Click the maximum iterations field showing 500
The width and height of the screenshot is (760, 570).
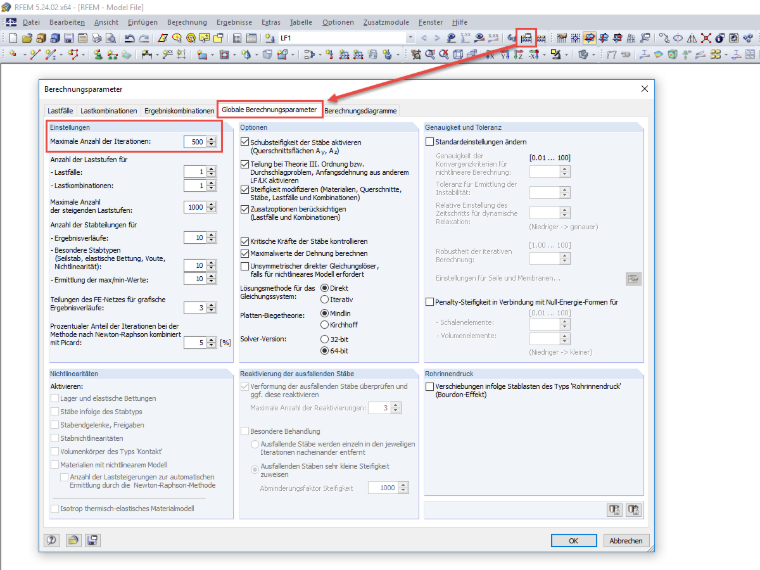point(195,142)
